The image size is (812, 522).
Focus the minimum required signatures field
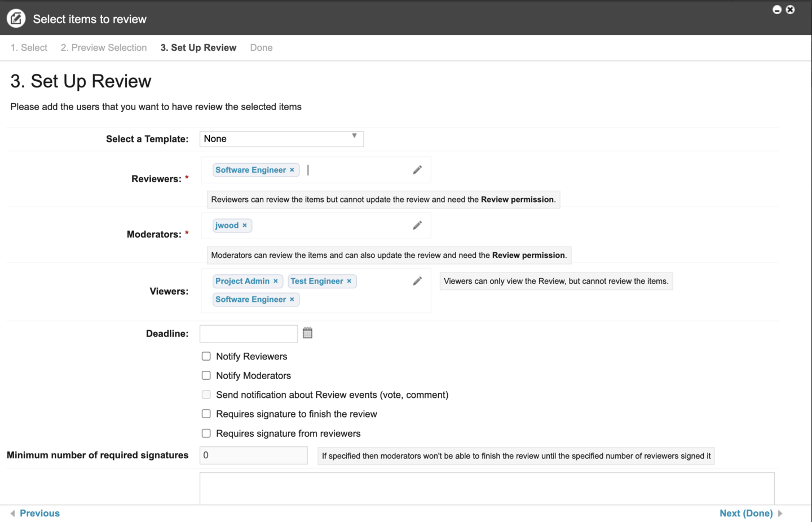[253, 455]
